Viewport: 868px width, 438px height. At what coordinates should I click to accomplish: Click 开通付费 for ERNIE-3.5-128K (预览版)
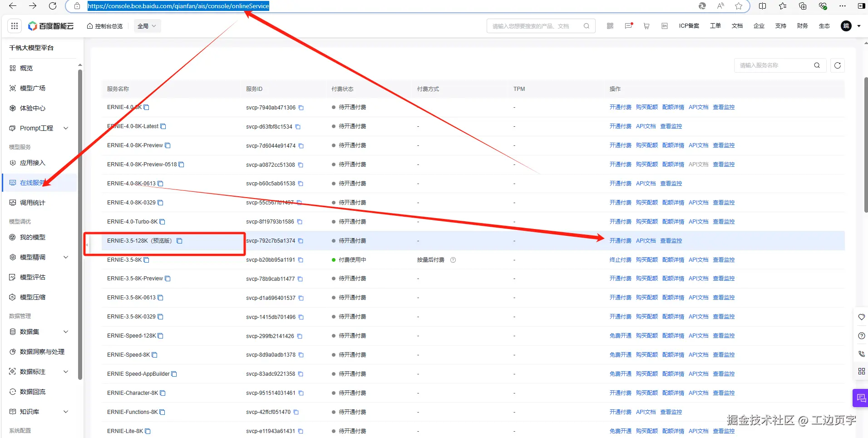click(x=620, y=241)
